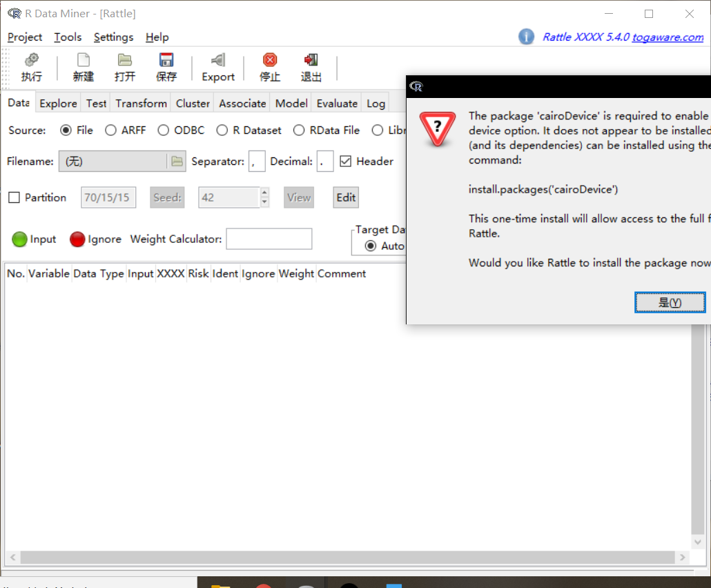Screen dimensions: 711x588
Task: Select the Data tab
Action: [x=19, y=102]
